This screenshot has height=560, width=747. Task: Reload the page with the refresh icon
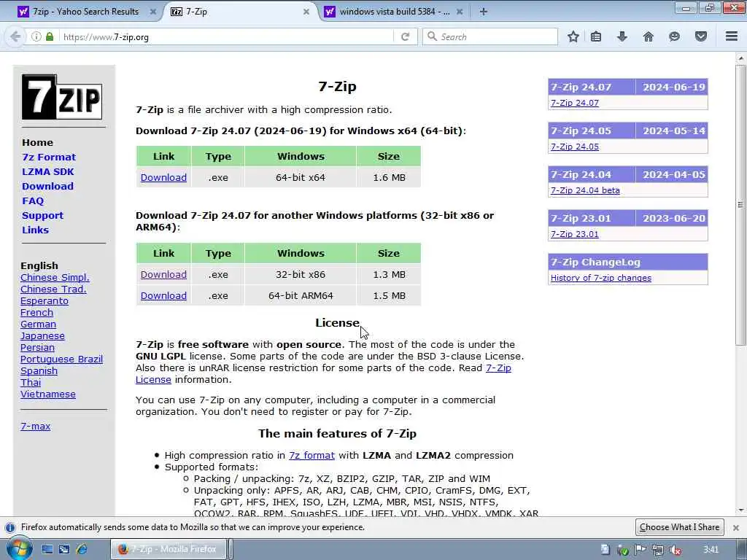point(406,36)
